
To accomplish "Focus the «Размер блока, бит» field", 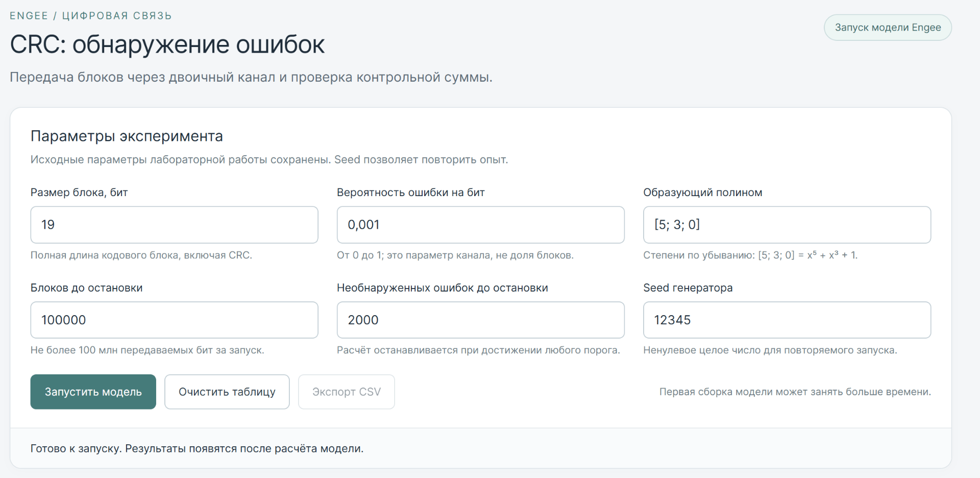I will point(175,225).
